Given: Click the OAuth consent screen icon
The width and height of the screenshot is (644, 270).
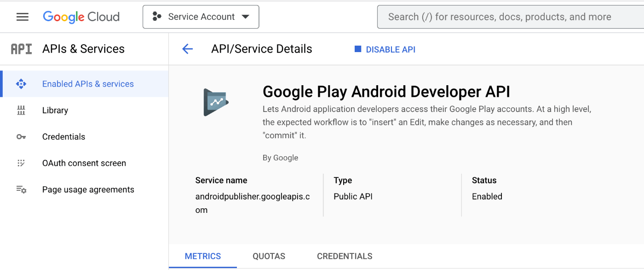Looking at the screenshot, I should click(x=21, y=163).
